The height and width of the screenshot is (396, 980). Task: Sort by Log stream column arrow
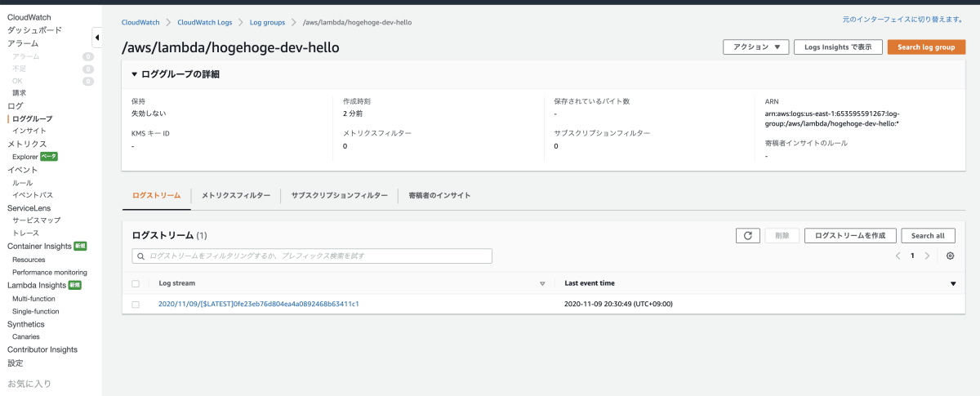pyautogui.click(x=542, y=284)
